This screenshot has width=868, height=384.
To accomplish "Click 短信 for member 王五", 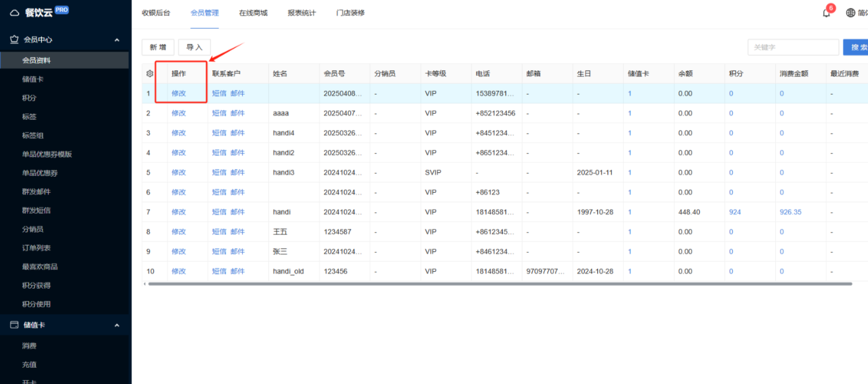I will (219, 232).
